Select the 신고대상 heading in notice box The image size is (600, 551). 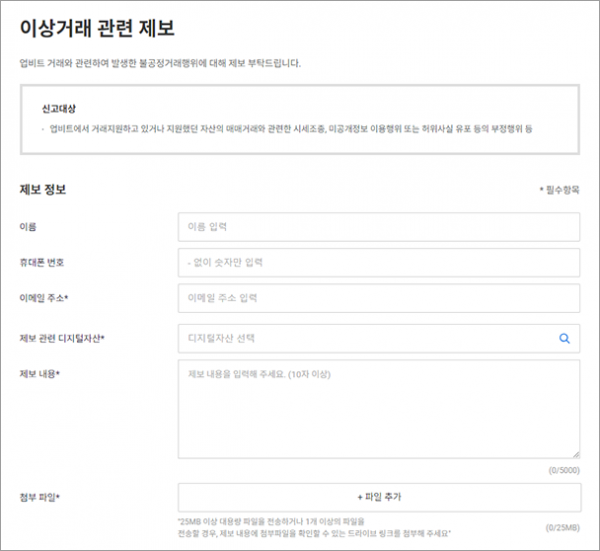click(59, 109)
